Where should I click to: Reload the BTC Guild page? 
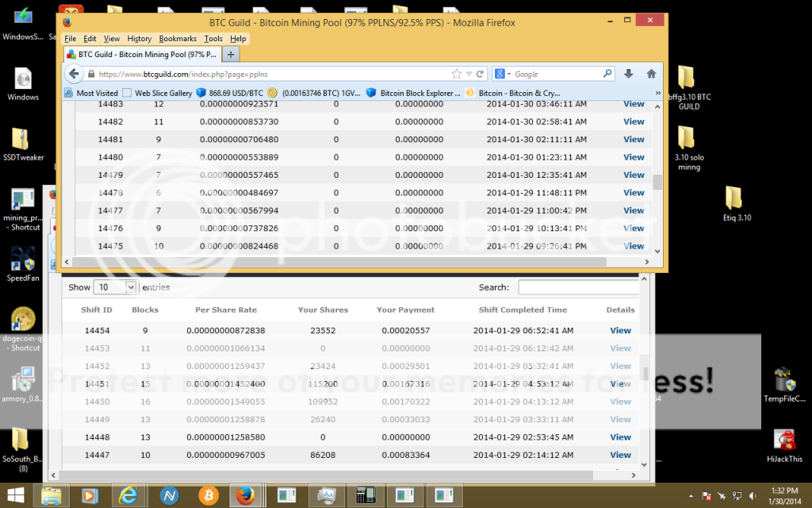(480, 74)
